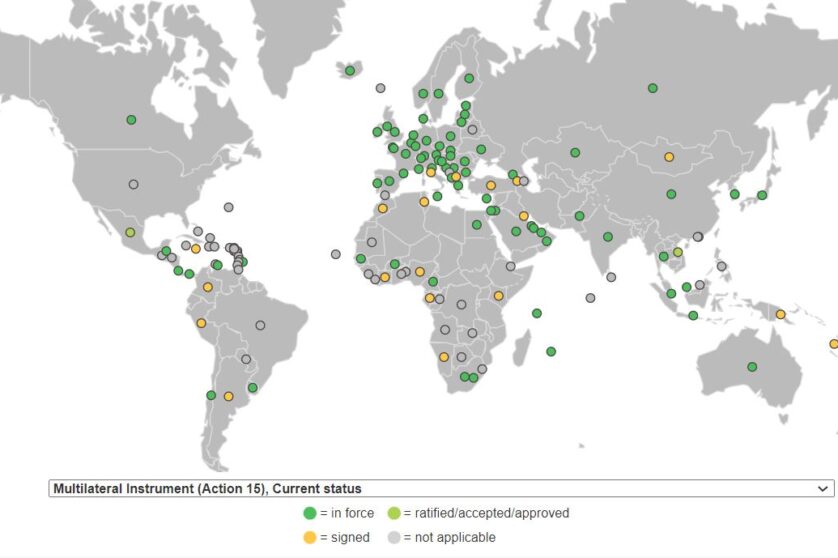The width and height of the screenshot is (838, 558).
Task: Click the yellow Namibia marker
Action: point(444,357)
